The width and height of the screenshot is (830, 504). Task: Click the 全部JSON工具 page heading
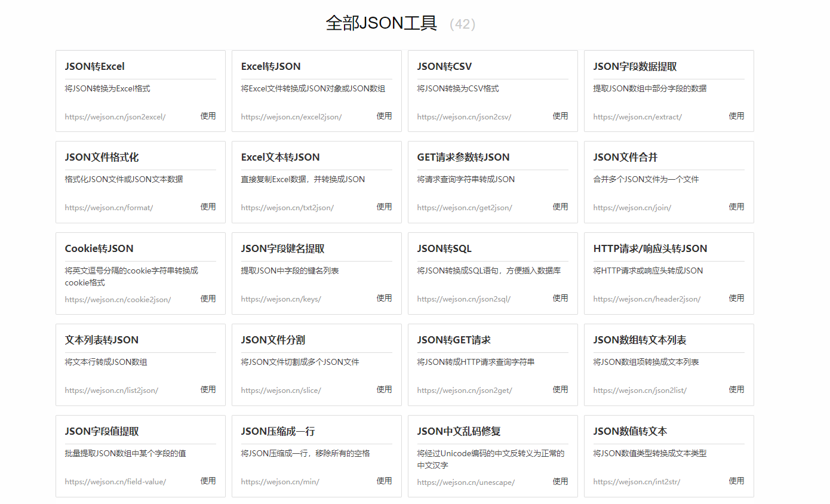click(x=380, y=23)
